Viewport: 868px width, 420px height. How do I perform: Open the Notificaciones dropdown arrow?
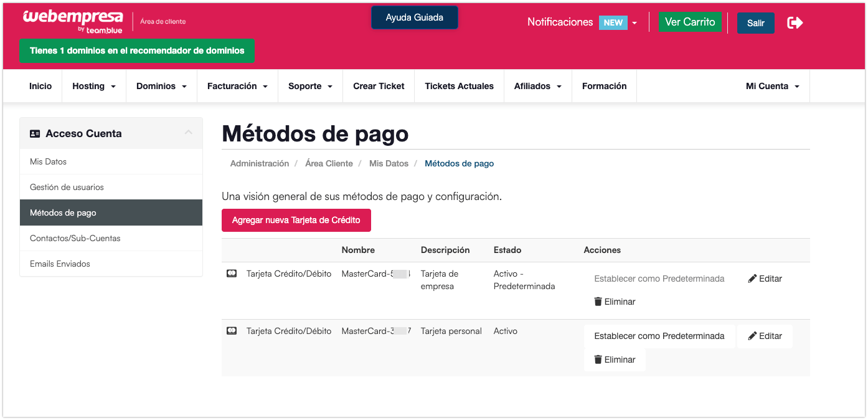click(x=634, y=23)
